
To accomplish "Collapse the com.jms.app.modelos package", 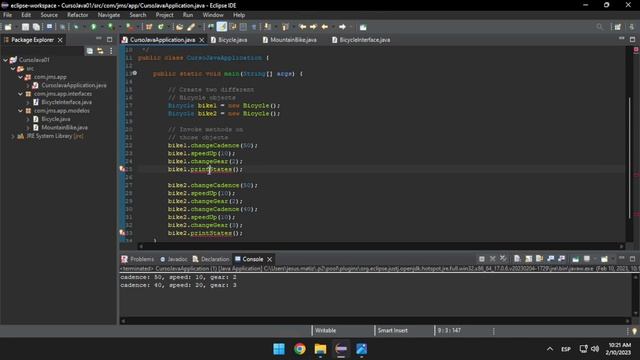I will point(20,111).
